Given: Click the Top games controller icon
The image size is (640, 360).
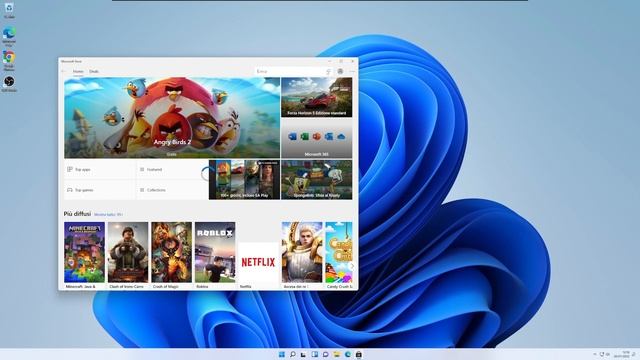Looking at the screenshot, I should pyautogui.click(x=70, y=190).
